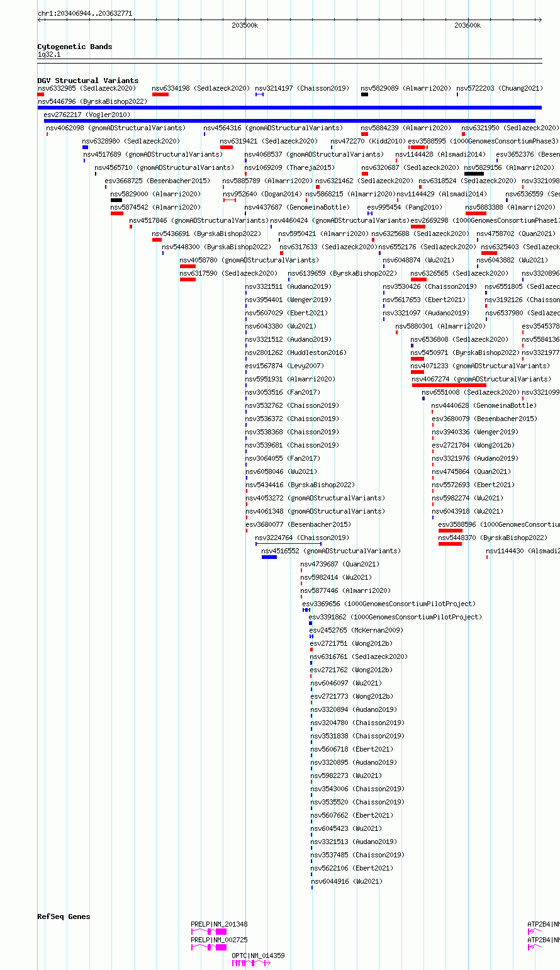Click the RefSeq Genes track title
The height and width of the screenshot is (970, 560).
point(64,916)
